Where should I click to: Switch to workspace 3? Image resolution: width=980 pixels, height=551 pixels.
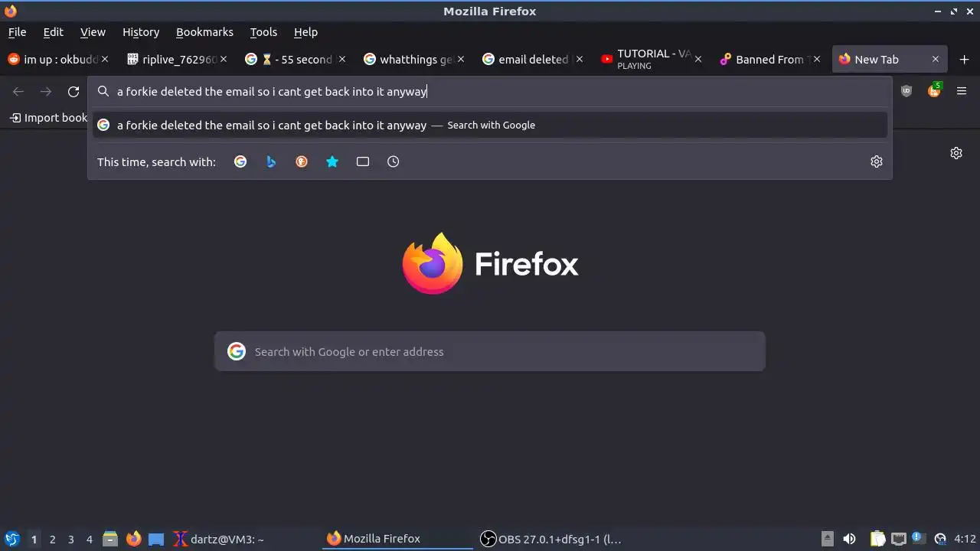click(70, 539)
